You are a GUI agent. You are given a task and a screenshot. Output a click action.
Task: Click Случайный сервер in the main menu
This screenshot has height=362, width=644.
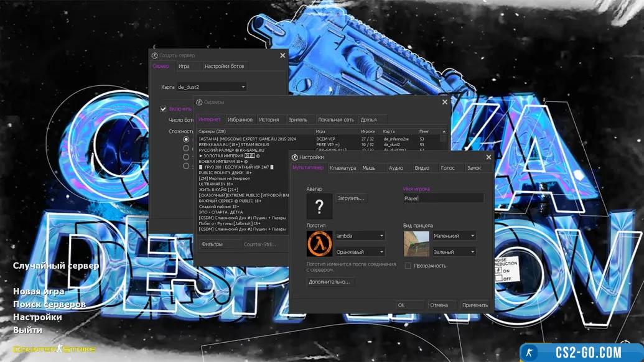(x=56, y=266)
